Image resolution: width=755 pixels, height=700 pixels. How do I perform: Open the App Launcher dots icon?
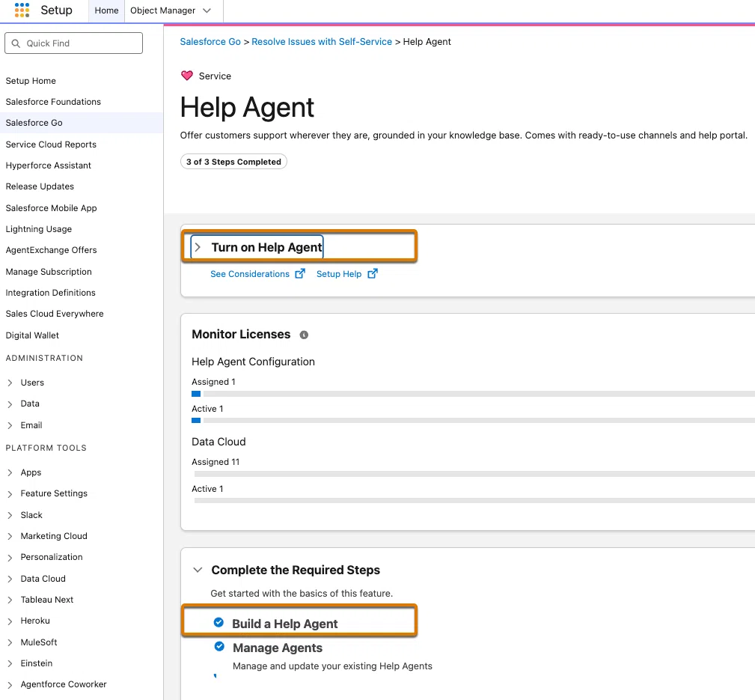[22, 10]
